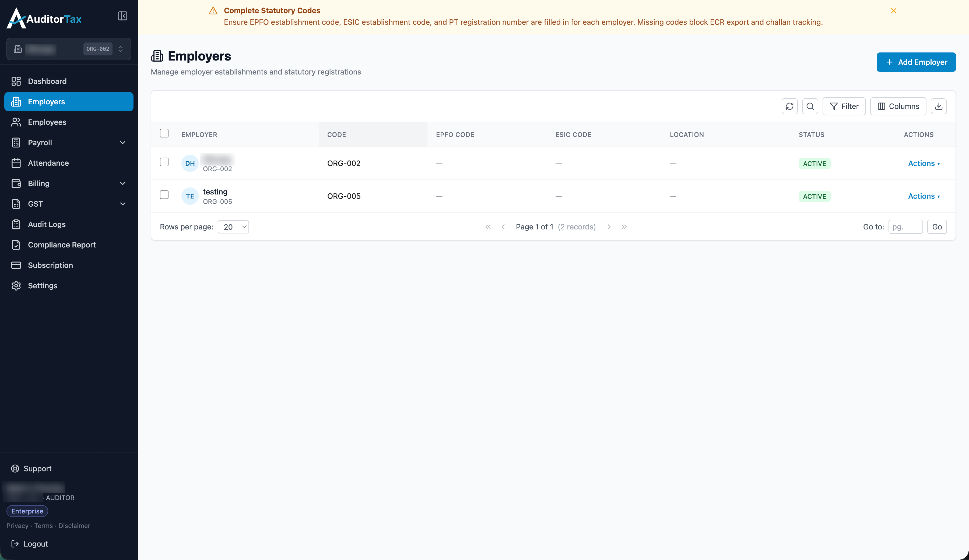Screen dimensions: 969x560
Task: Go to first page arrow
Action: coord(487,227)
